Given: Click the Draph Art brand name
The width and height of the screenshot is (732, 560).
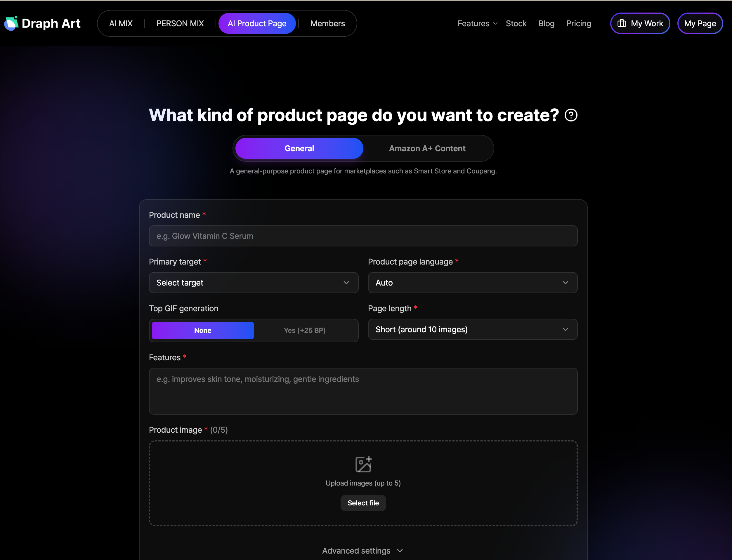Looking at the screenshot, I should 51,23.
